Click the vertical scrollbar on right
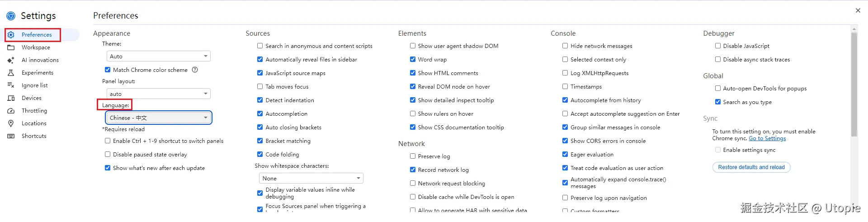The height and width of the screenshot is (222, 868). [x=854, y=86]
